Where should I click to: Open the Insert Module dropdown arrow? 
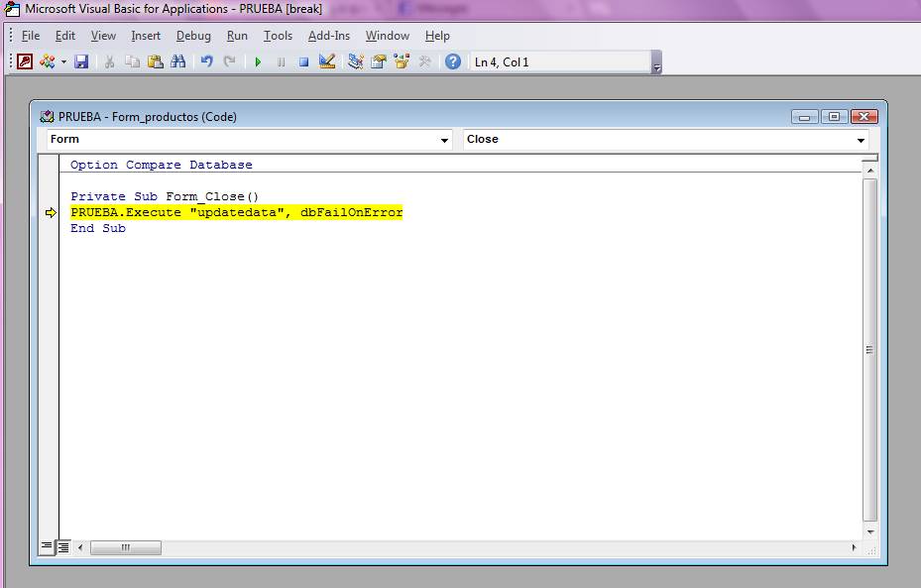pos(63,61)
